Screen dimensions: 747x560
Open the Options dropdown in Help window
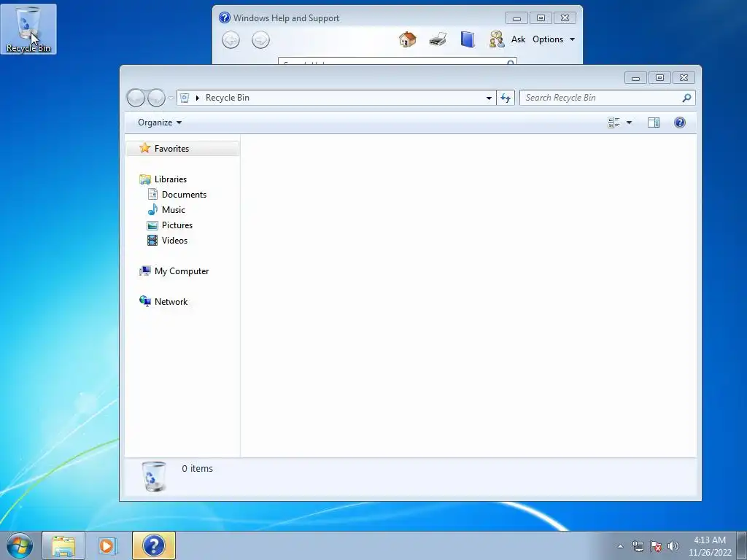pyautogui.click(x=554, y=39)
